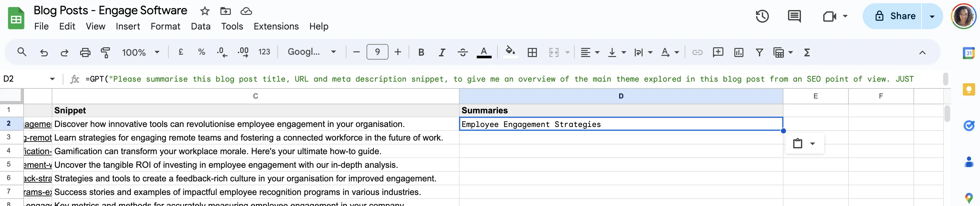This screenshot has width=980, height=206.
Task: Open Google Tasks side panel
Action: (x=969, y=125)
